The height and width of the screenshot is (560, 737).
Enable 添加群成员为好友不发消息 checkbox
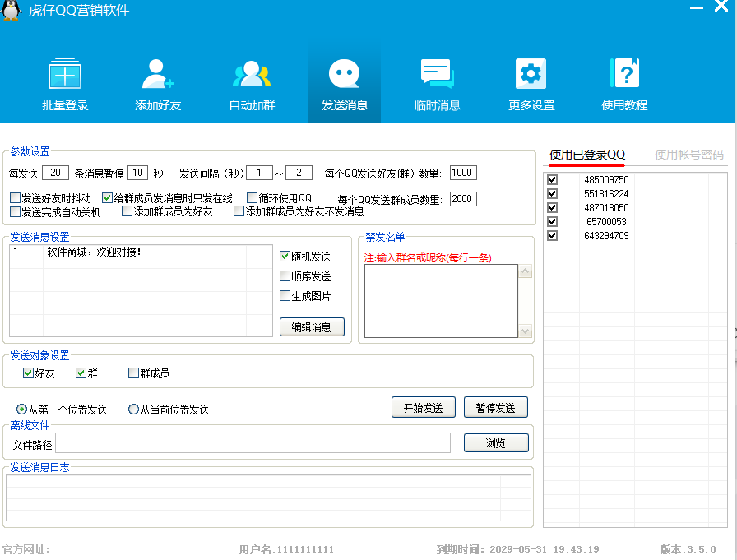[239, 211]
